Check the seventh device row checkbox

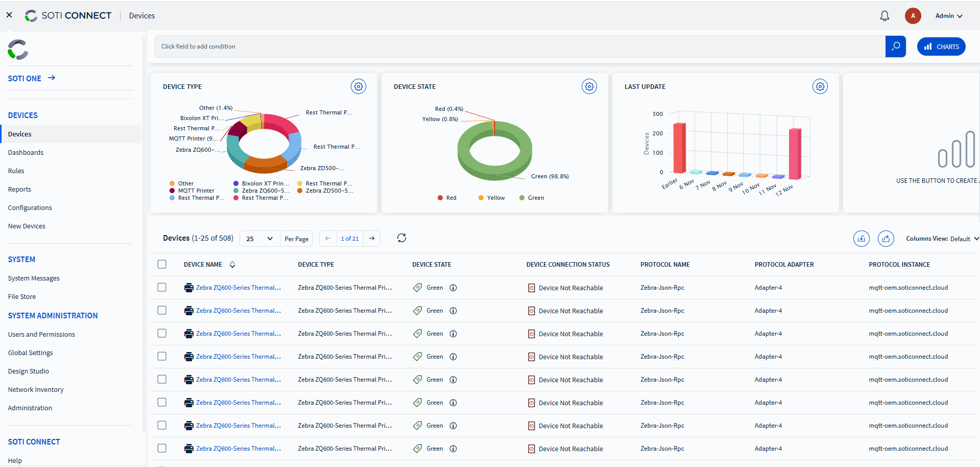162,425
